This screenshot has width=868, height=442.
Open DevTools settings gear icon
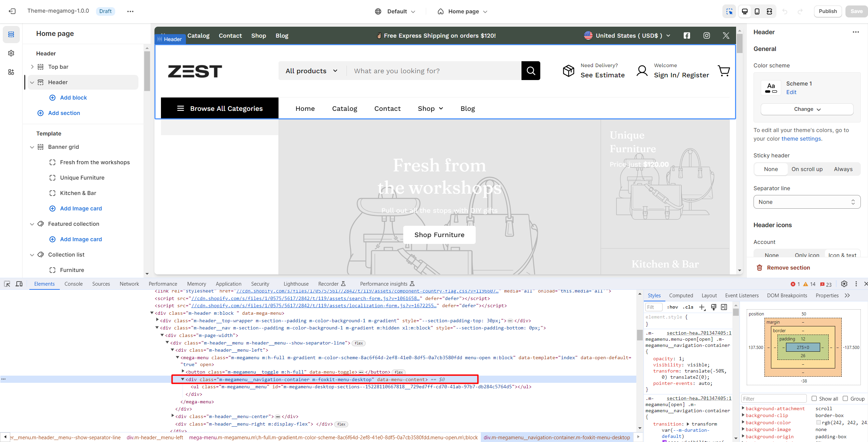[x=844, y=284]
